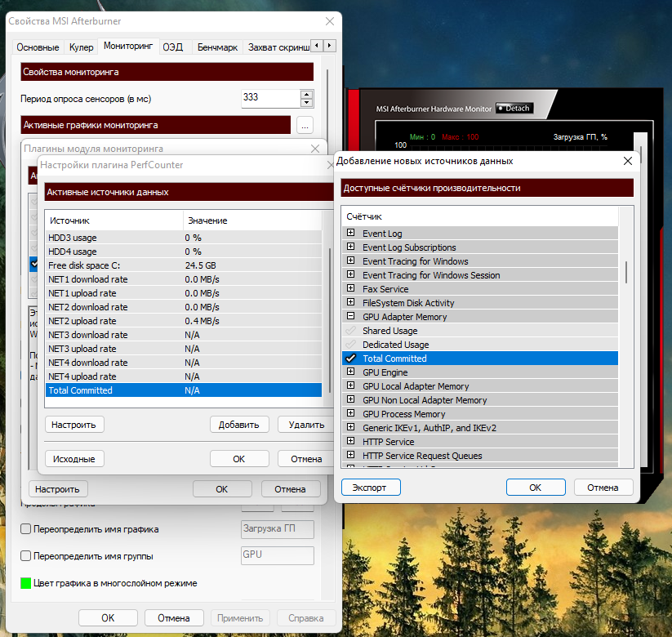Close the monitoring plugins dialog
Image resolution: width=672 pixels, height=637 pixels.
315,149
